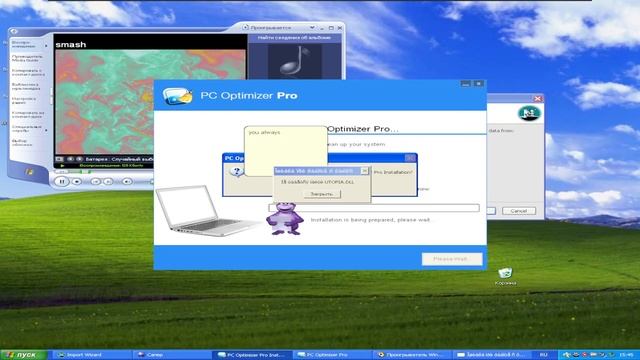Click the question mark icon in installer dialog
This screenshot has height=360, width=640.
(x=237, y=171)
